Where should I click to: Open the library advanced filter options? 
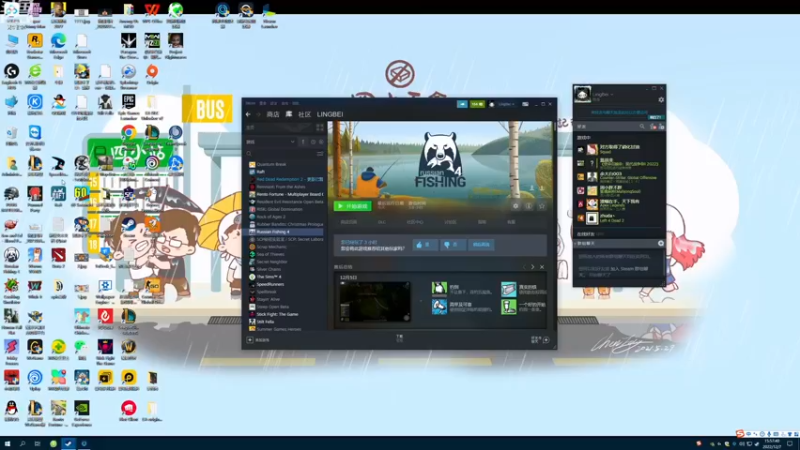point(320,154)
